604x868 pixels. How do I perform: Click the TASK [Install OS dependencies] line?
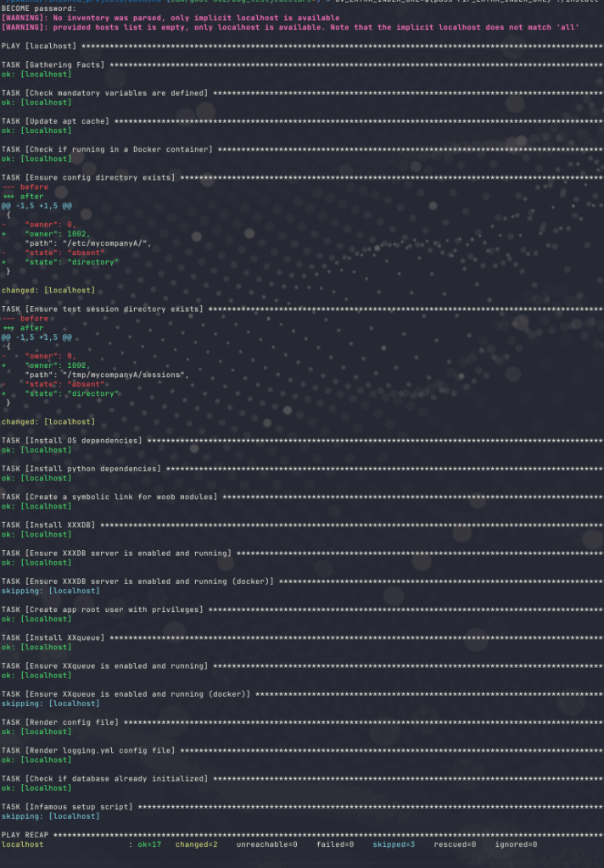pyautogui.click(x=72, y=441)
